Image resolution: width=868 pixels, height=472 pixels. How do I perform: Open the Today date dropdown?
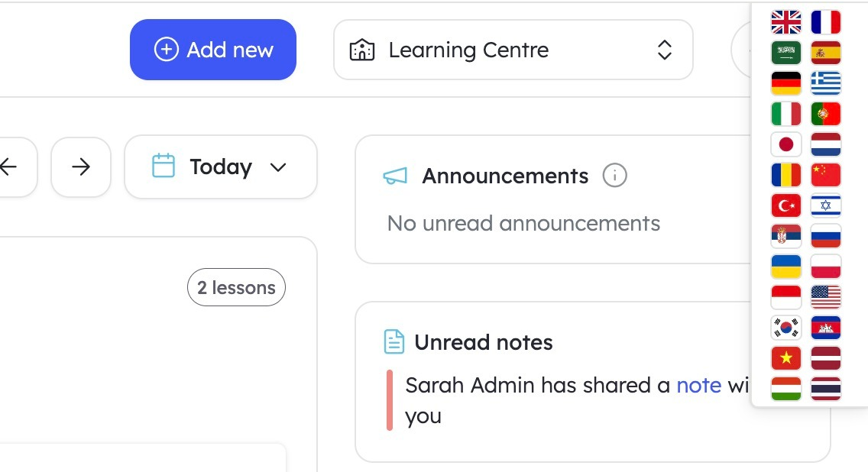tap(279, 166)
